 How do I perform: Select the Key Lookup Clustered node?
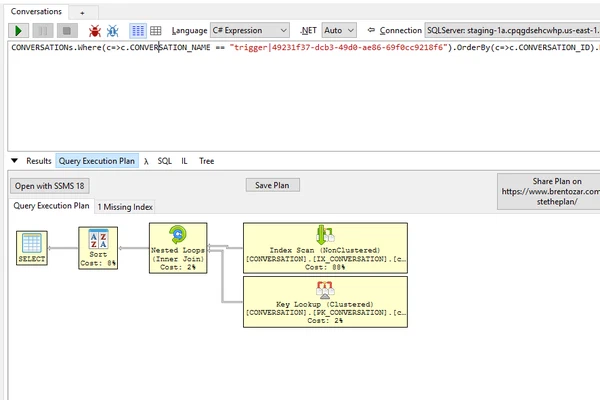click(x=325, y=302)
